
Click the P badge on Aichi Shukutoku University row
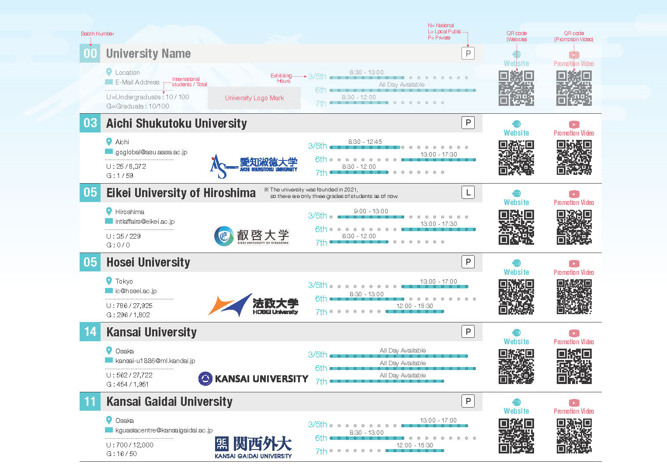pyautogui.click(x=468, y=123)
